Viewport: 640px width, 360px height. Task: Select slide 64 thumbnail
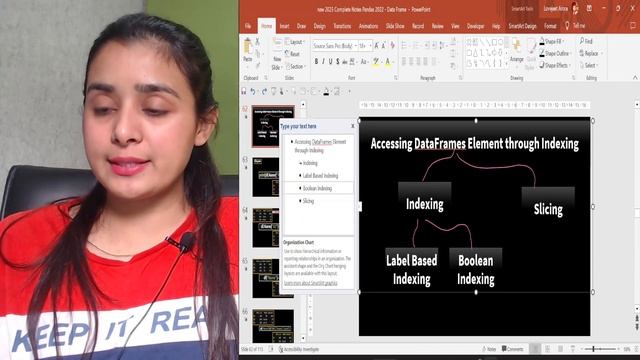266,228
